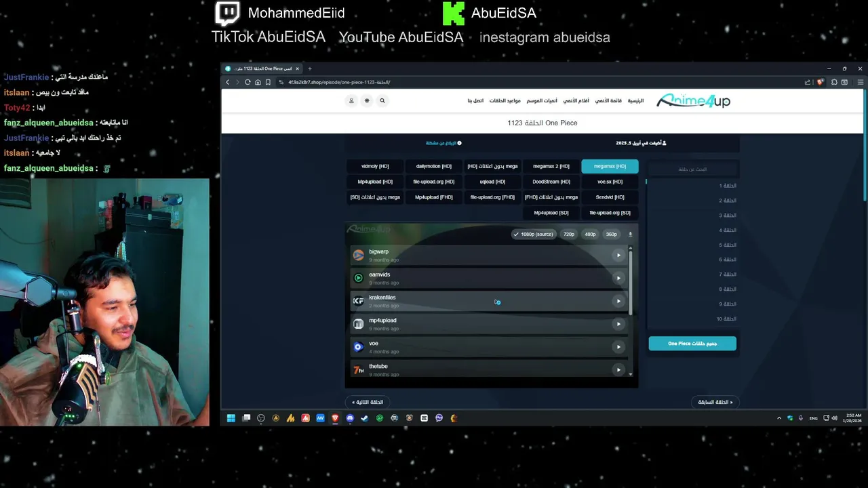Click the browser extensions icon
This screenshot has height=488, width=868.
834,82
